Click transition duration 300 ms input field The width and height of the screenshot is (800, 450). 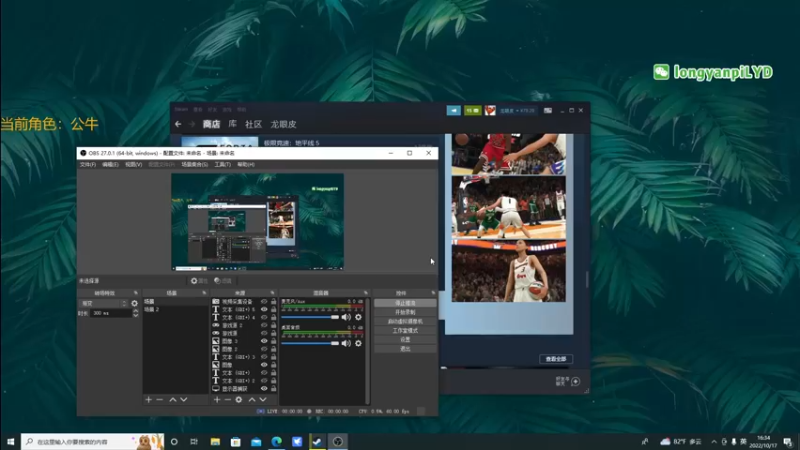point(111,313)
